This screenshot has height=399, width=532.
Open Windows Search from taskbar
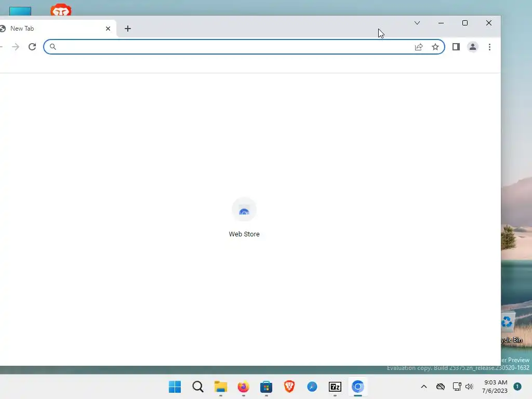tap(198, 387)
